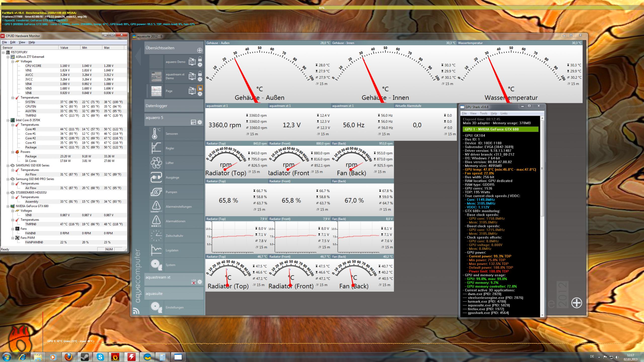Toggle lock on aquastream xt Demo page
Image resolution: width=644 pixels, height=362 pixels.
pyautogui.click(x=200, y=74)
